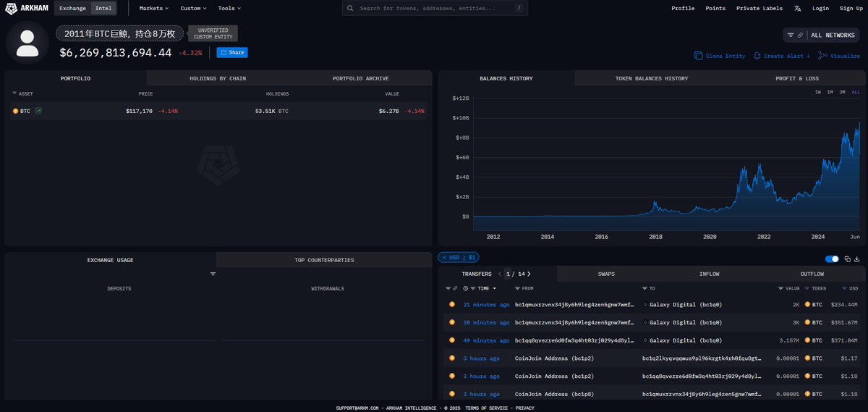Open the Points page link
The image size is (868, 412).
point(715,8)
